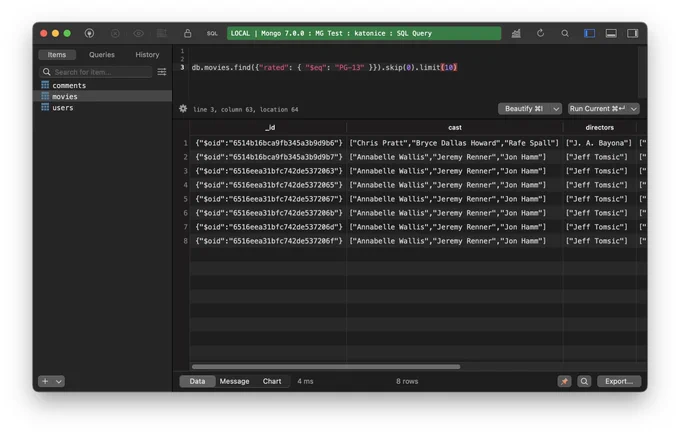This screenshot has height=435, width=680.
Task: Click the cast column header
Action: (454, 128)
